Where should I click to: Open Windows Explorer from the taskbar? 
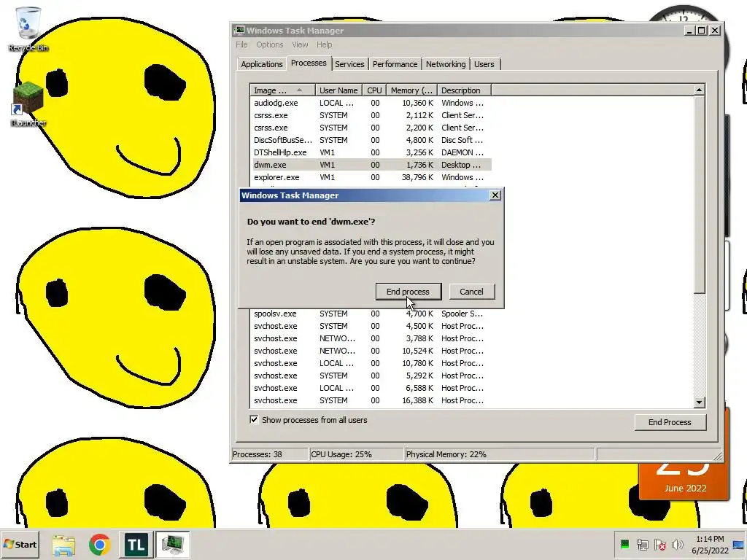63,545
